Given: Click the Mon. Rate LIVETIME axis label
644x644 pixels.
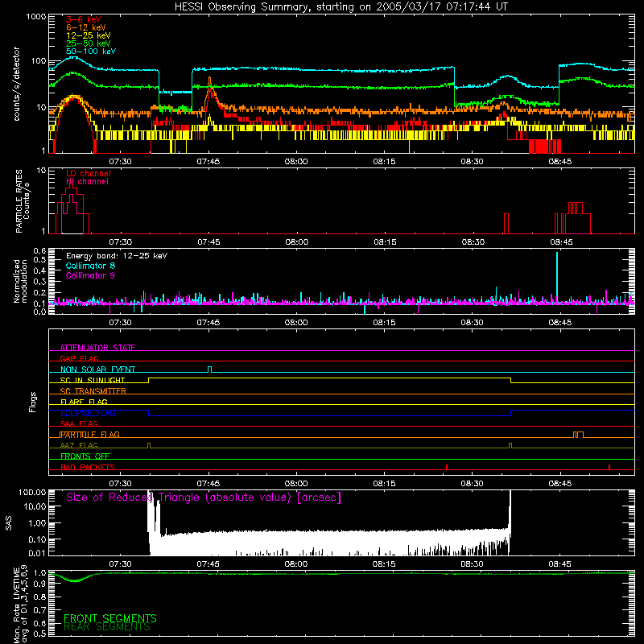Looking at the screenshot, I should tap(21, 604).
